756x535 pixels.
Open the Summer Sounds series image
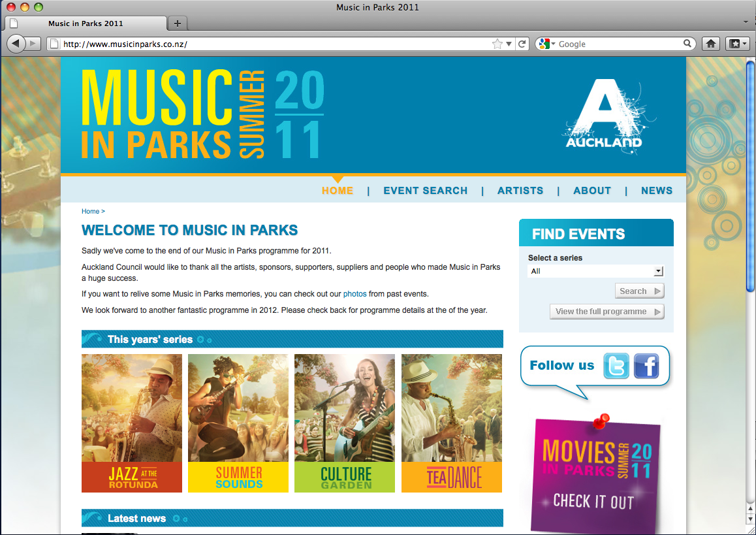[x=238, y=423]
